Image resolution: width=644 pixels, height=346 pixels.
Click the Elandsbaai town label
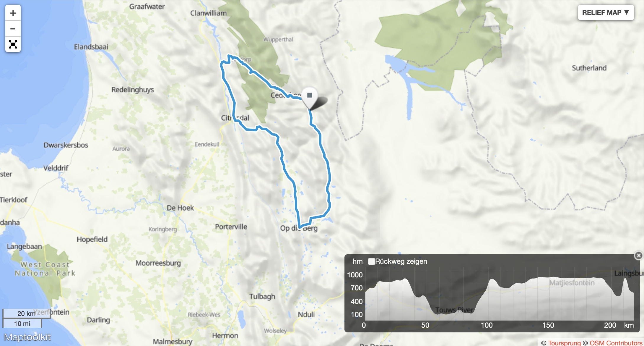coord(91,47)
